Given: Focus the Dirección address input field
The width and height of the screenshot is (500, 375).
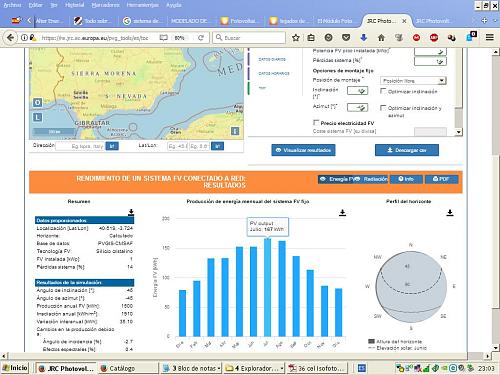Looking at the screenshot, I should pyautogui.click(x=80, y=146).
